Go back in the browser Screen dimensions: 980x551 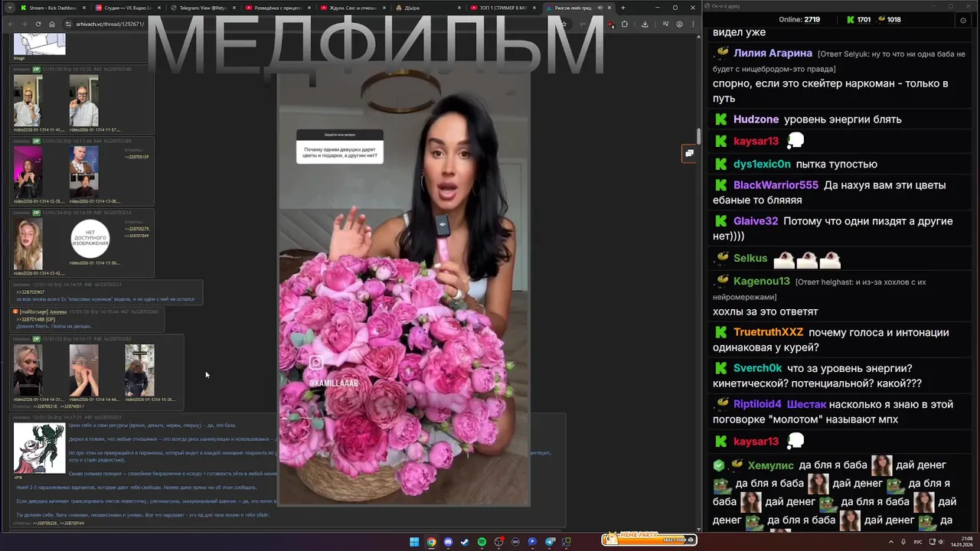(11, 24)
